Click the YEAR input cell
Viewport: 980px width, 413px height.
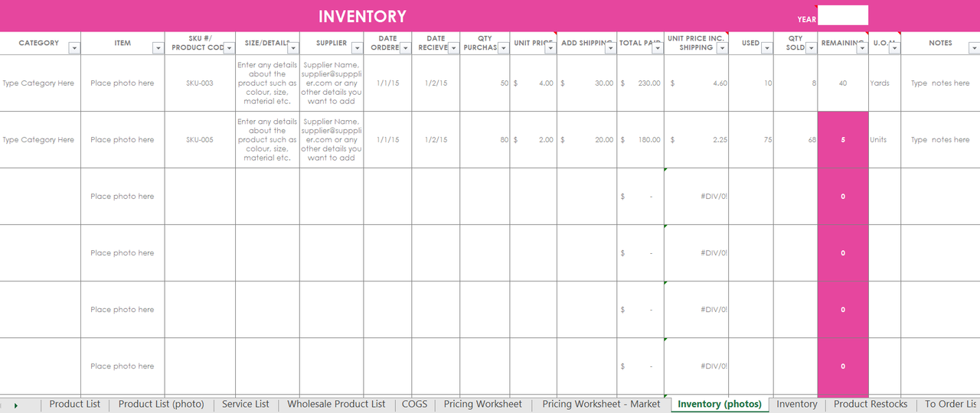pos(842,15)
